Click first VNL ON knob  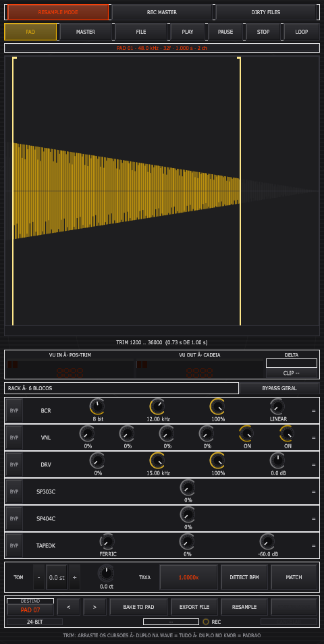pyautogui.click(x=248, y=433)
